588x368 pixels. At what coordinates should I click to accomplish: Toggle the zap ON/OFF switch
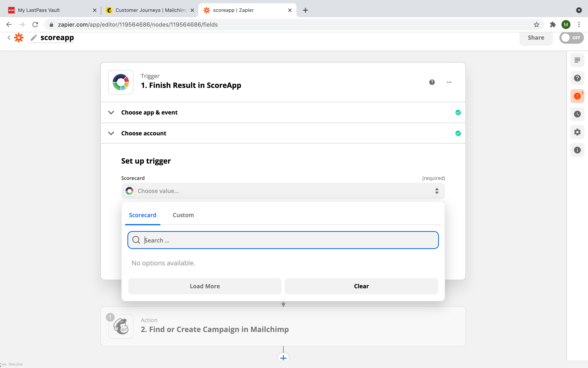(571, 38)
